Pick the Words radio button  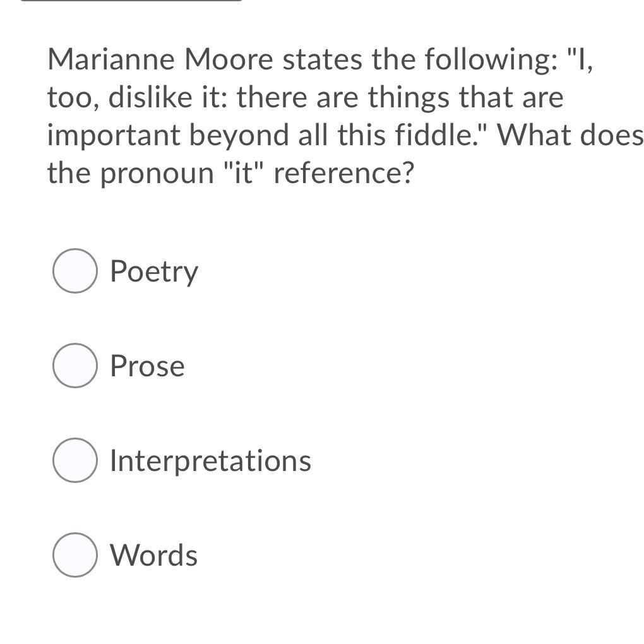pyautogui.click(x=75, y=555)
